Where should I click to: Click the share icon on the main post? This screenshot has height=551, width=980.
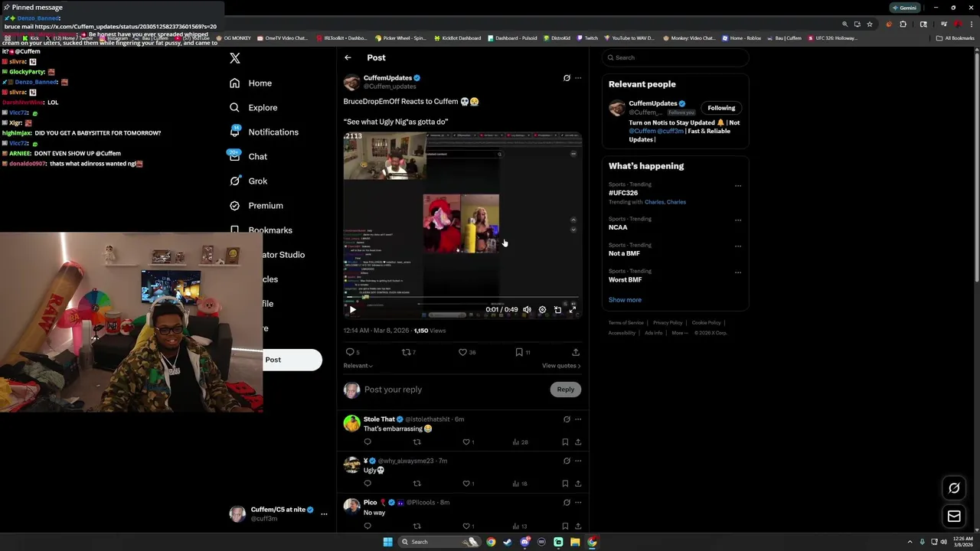tap(576, 352)
